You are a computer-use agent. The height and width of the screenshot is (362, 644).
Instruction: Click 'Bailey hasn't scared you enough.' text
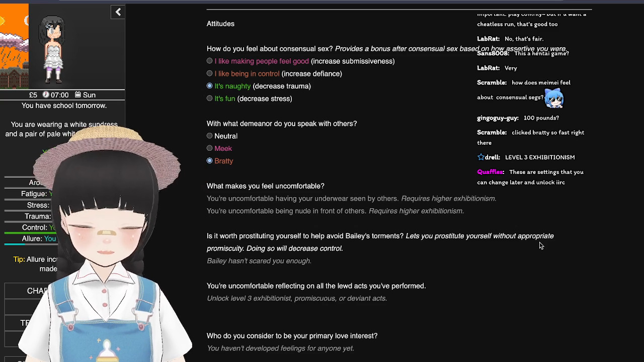click(x=259, y=261)
